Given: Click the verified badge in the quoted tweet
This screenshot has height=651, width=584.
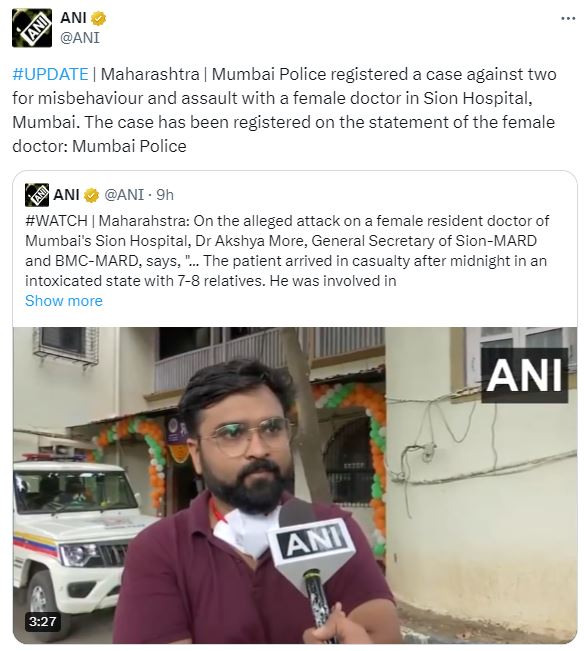Looking at the screenshot, I should 91,195.
